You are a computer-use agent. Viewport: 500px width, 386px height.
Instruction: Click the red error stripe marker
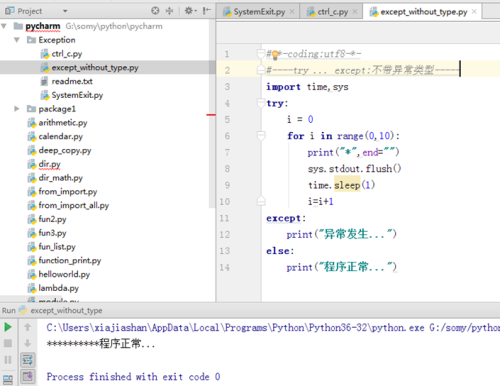tap(211, 115)
